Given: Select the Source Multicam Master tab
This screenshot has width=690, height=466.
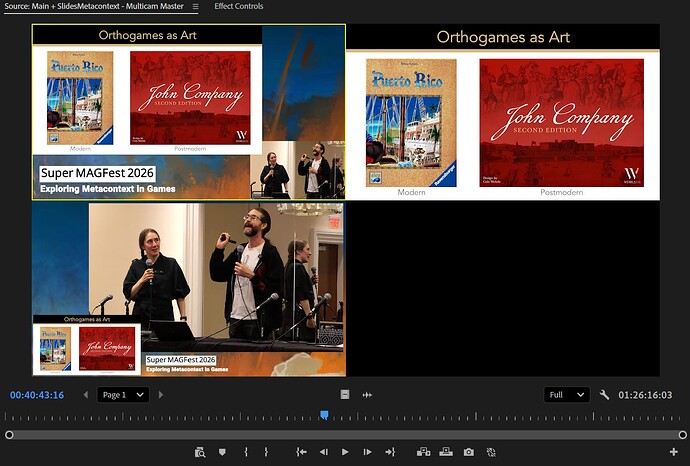Looking at the screenshot, I should (94, 6).
